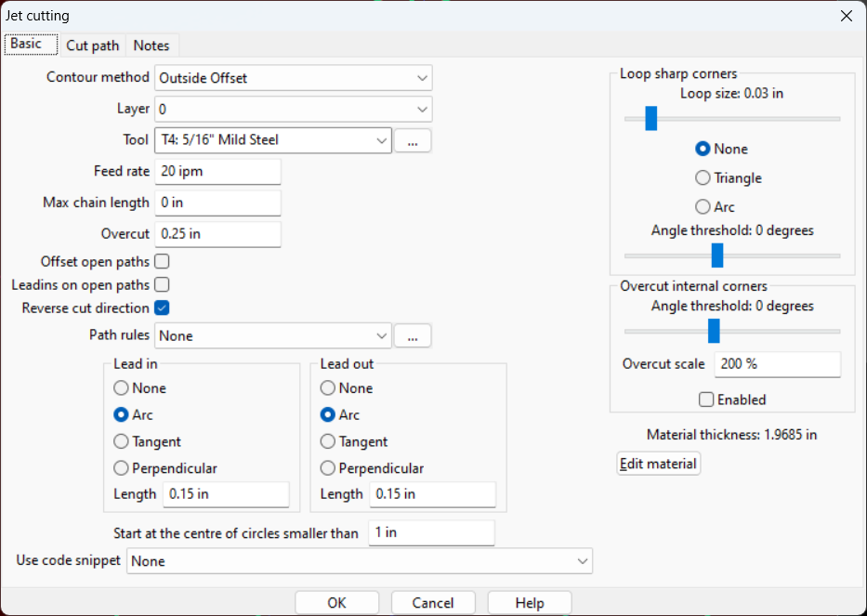Screen dimensions: 867x616
Task: Switch to the Basic tab
Action: (31, 45)
